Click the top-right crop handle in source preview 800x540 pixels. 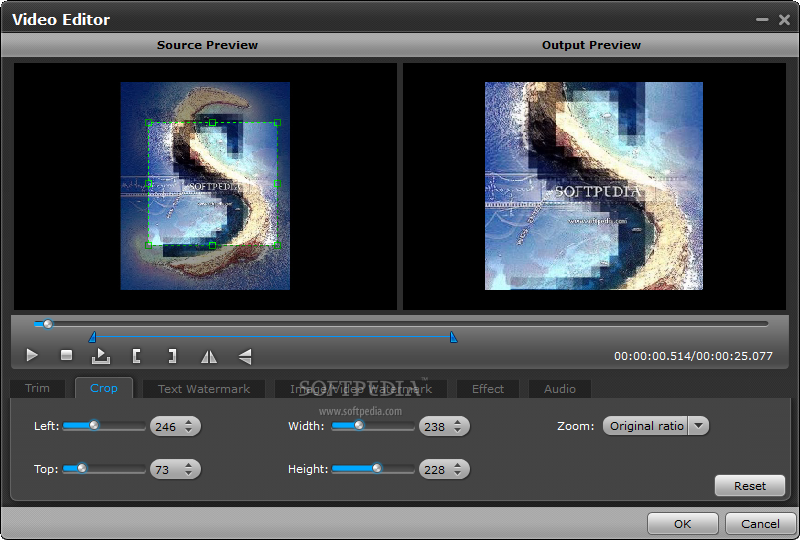(278, 122)
